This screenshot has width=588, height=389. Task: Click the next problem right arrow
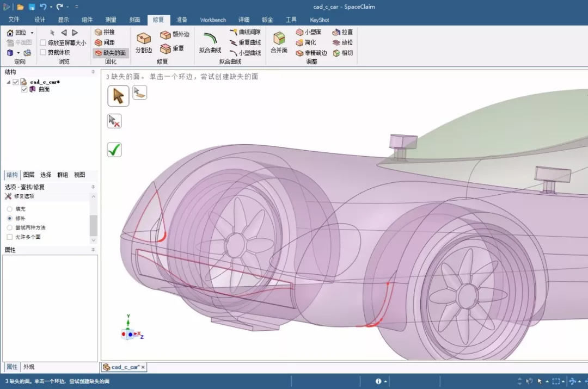tap(75, 33)
